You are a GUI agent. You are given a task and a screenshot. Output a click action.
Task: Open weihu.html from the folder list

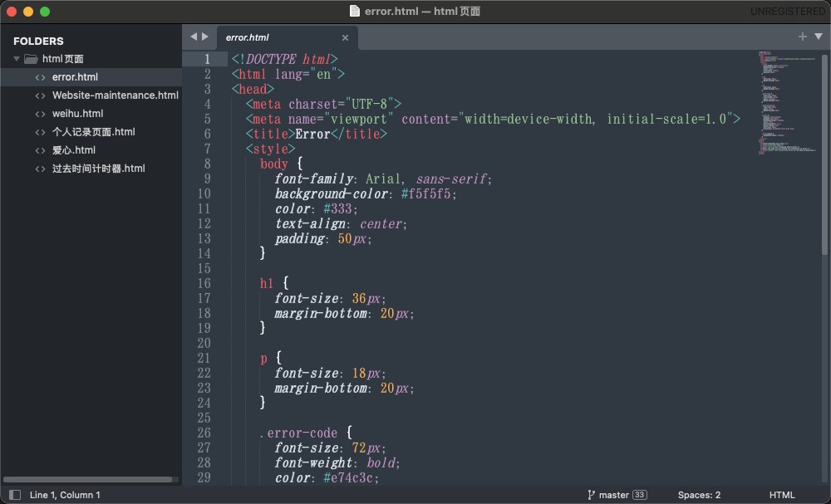(x=77, y=114)
